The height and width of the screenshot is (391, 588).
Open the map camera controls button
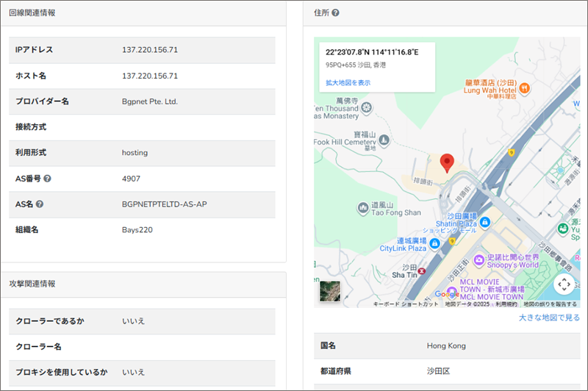pyautogui.click(x=563, y=284)
